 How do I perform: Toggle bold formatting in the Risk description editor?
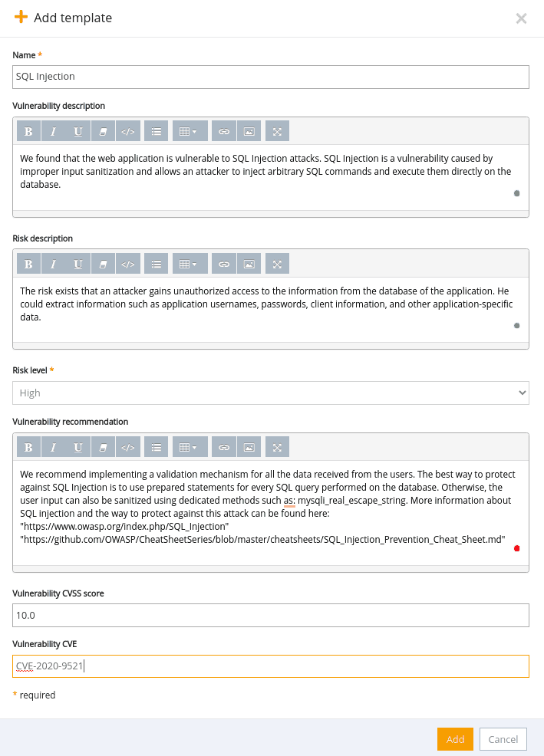[x=28, y=263]
